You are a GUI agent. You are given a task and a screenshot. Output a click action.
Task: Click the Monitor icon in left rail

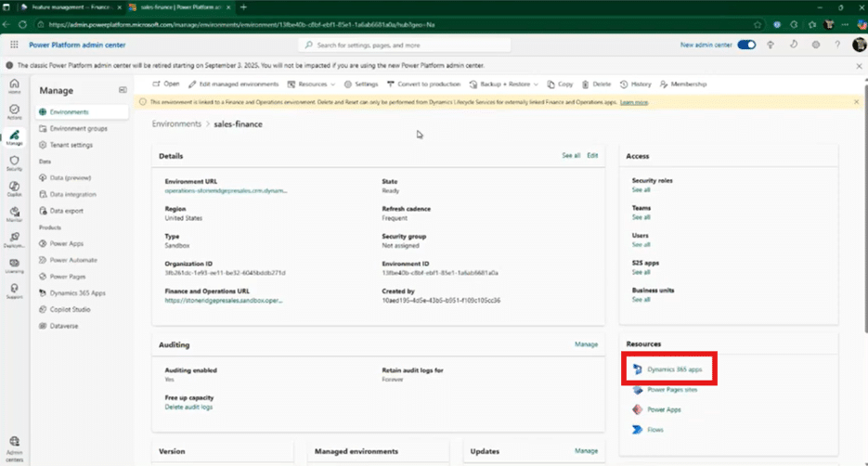14,214
